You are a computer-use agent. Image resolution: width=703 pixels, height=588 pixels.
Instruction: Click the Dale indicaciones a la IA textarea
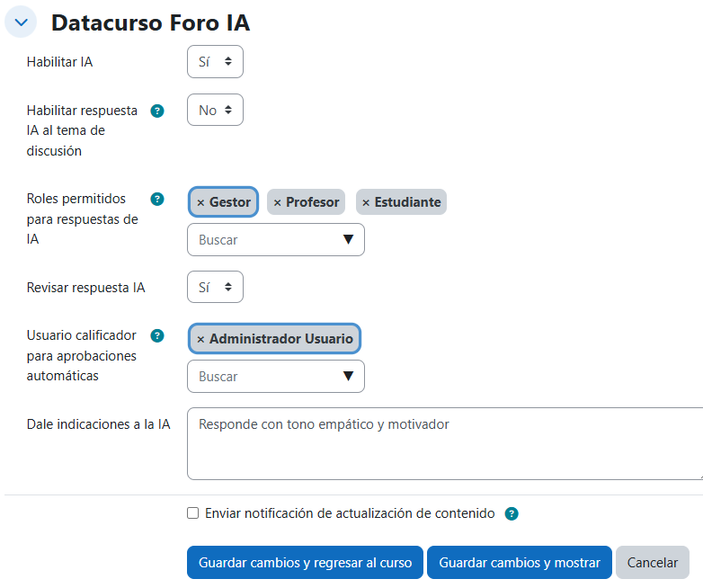tap(445, 443)
